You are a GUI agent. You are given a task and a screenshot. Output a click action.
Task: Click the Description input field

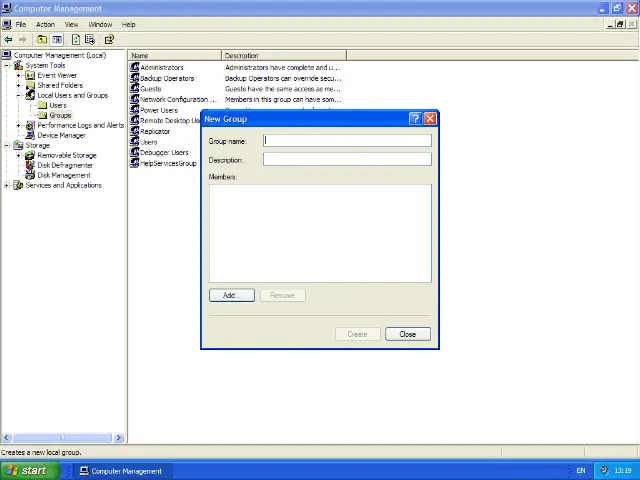pyautogui.click(x=347, y=159)
